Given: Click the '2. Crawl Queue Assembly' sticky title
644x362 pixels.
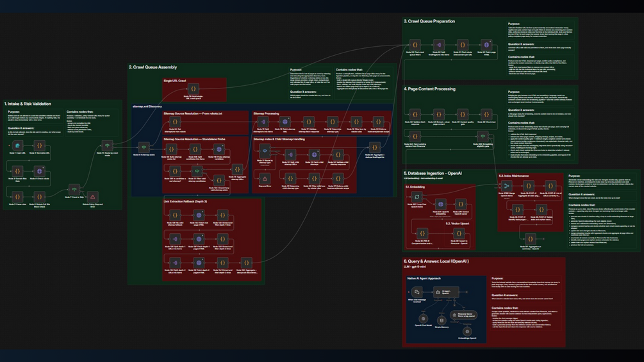Looking at the screenshot, I should 153,67.
